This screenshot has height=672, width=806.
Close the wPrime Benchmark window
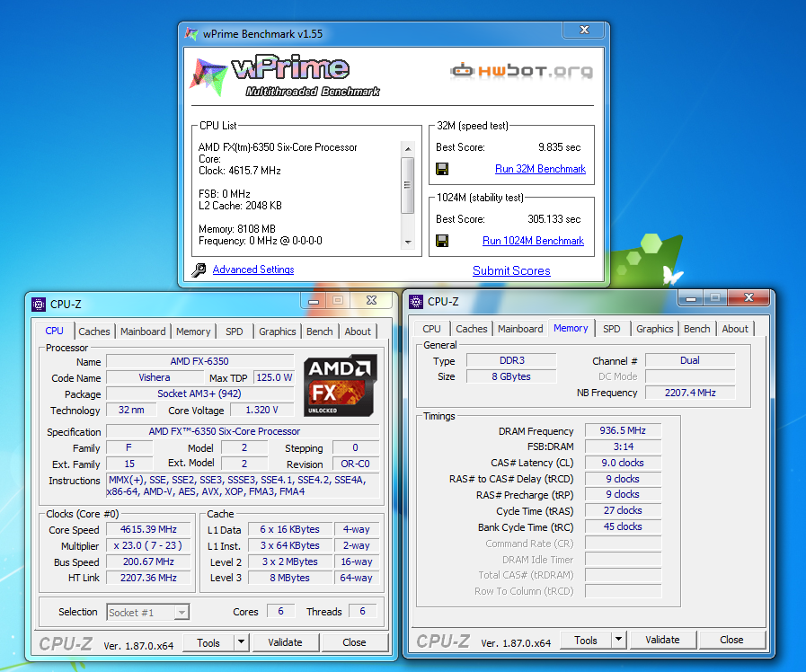point(584,30)
